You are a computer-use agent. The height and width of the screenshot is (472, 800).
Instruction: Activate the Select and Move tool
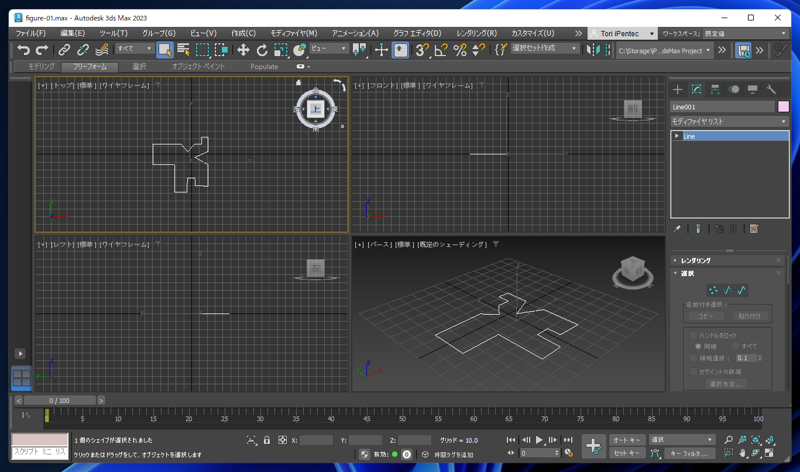(x=243, y=49)
